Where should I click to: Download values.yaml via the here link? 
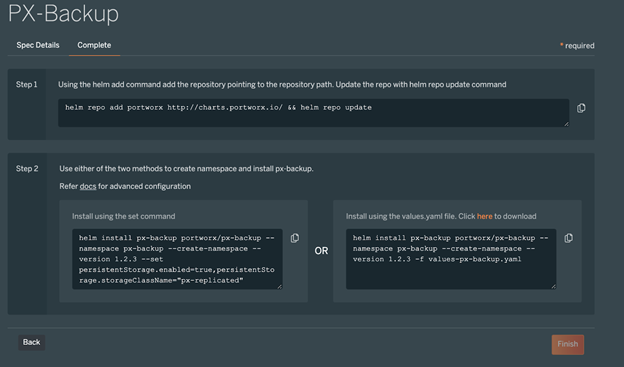coord(484,216)
